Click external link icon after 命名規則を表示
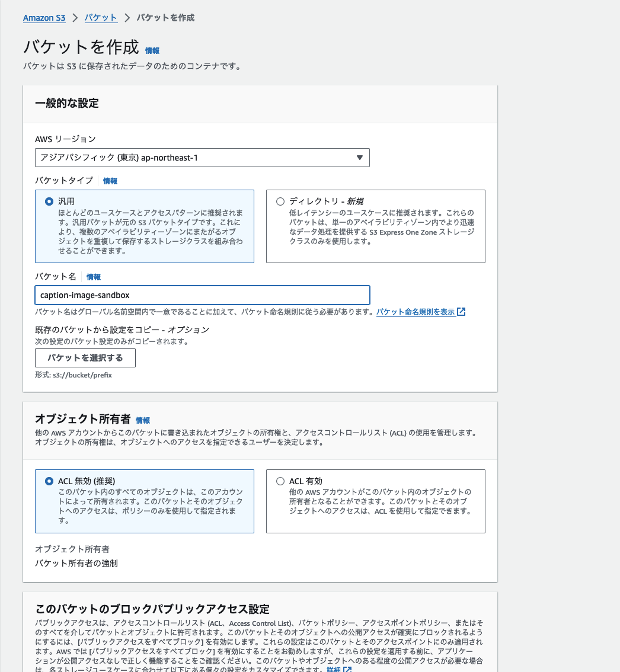The image size is (620, 672). pos(461,312)
